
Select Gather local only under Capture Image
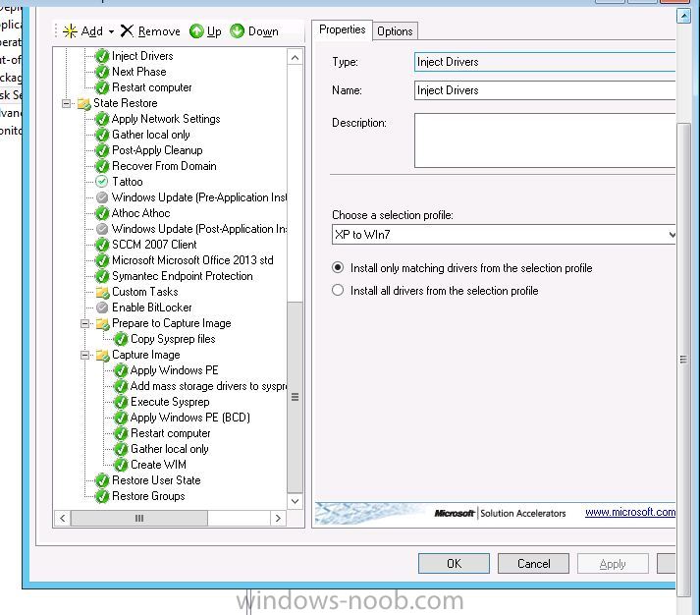point(170,449)
